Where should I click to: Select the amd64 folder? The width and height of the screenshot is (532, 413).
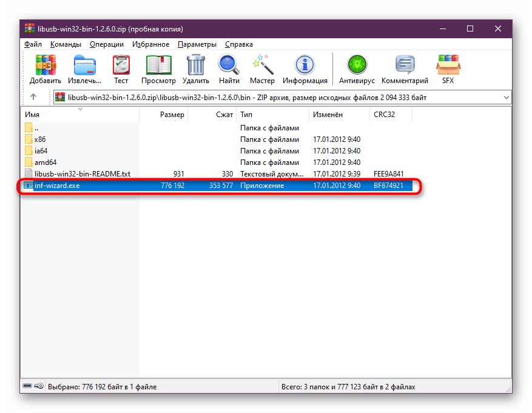click(45, 163)
